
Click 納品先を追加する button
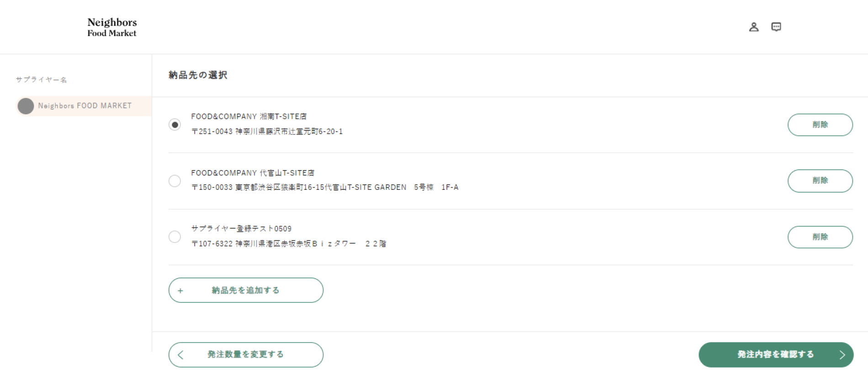point(246,290)
